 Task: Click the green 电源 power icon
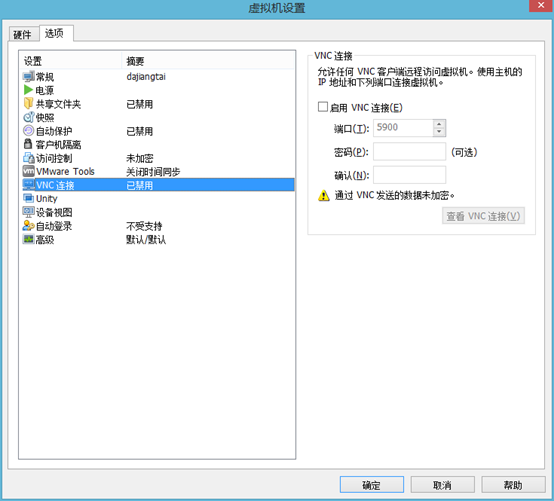[29, 90]
